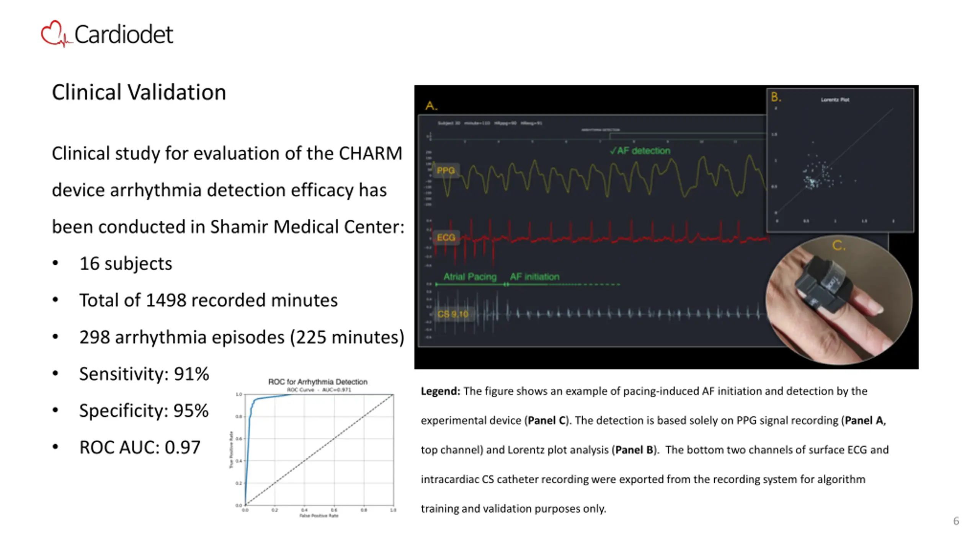
Task: Click the 'Atrial Pacing' annotation
Action: (x=470, y=277)
